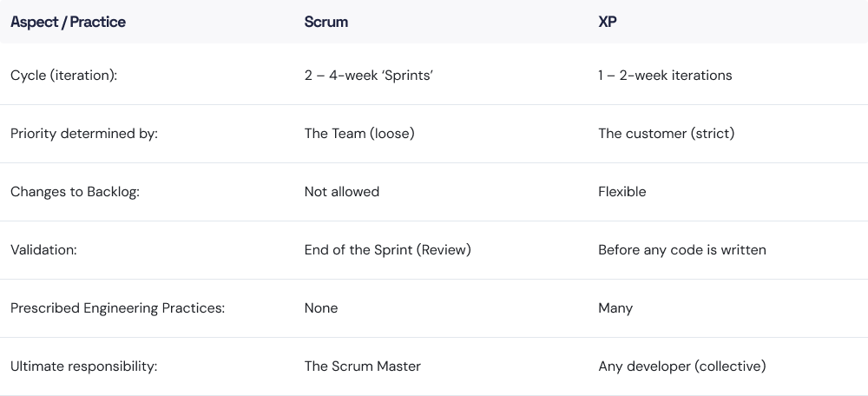Select the 'Not allowed' cell

point(341,192)
